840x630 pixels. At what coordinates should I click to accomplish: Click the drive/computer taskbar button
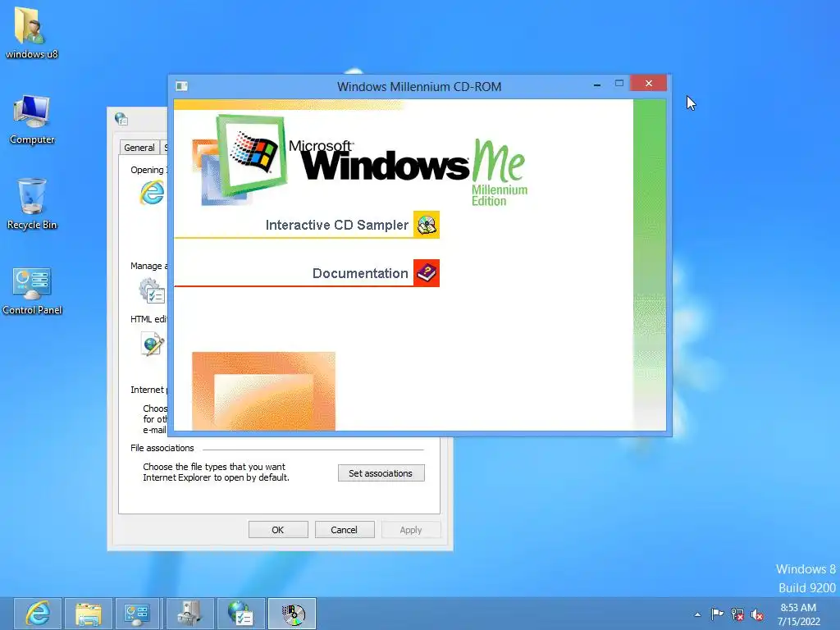pos(189,614)
